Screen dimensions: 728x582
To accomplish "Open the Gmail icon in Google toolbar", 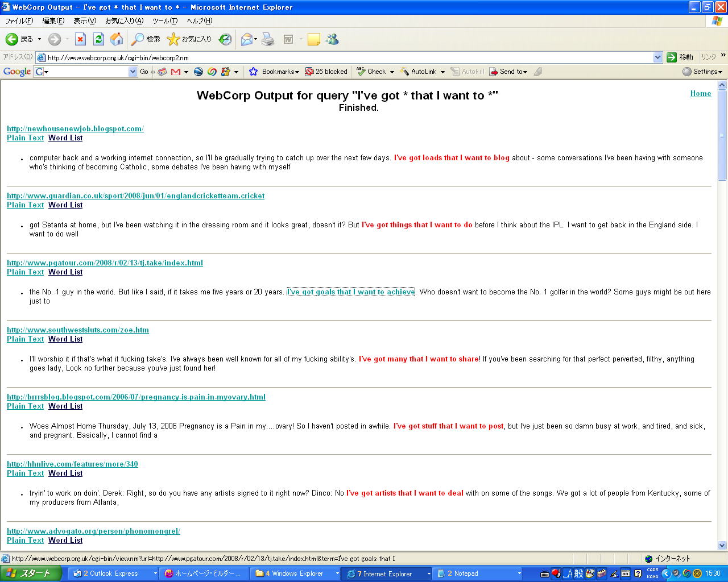I will 176,72.
